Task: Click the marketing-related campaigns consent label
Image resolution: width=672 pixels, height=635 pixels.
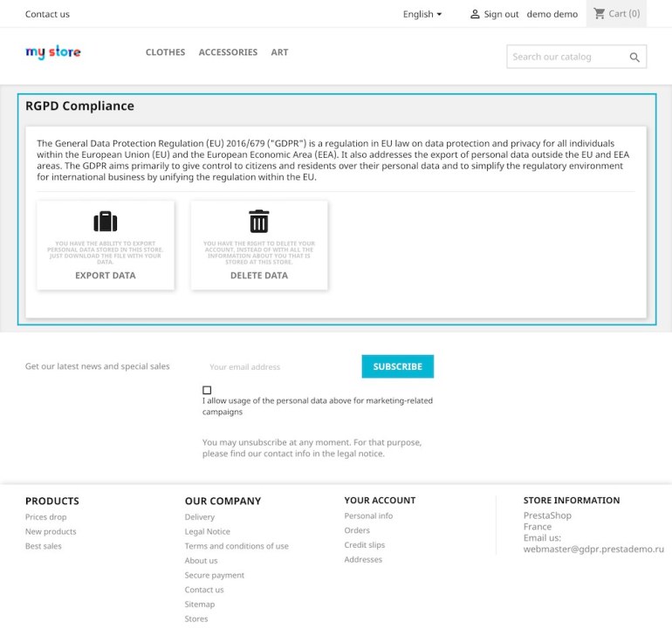Action: point(318,406)
